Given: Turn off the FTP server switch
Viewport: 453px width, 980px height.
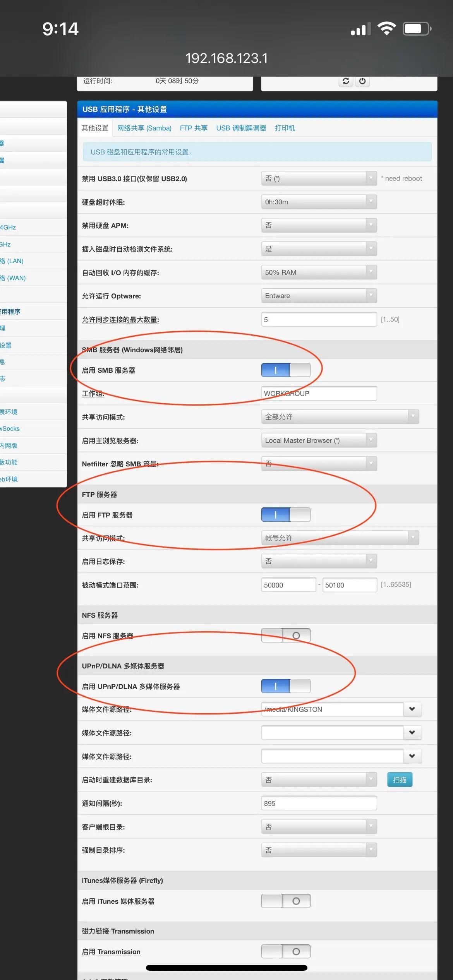Looking at the screenshot, I should (286, 514).
